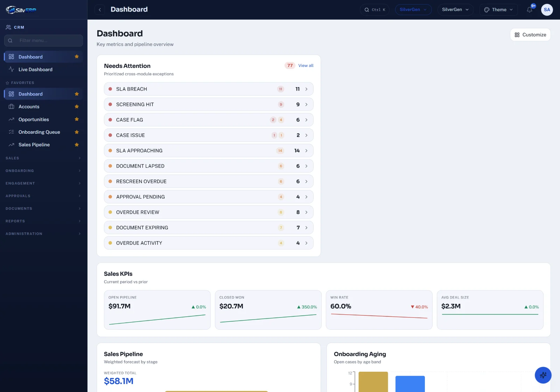This screenshot has height=392, width=560.
Task: Open the blue SilverGen dropdown
Action: pos(413,10)
